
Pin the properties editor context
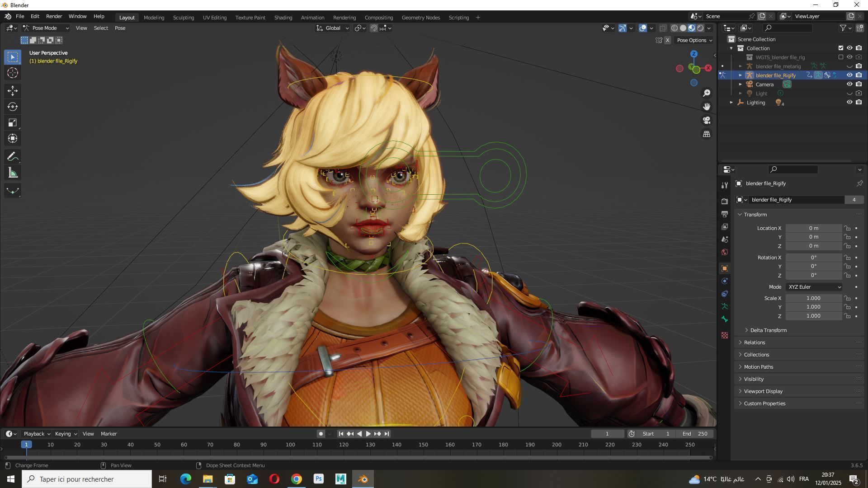tap(859, 183)
